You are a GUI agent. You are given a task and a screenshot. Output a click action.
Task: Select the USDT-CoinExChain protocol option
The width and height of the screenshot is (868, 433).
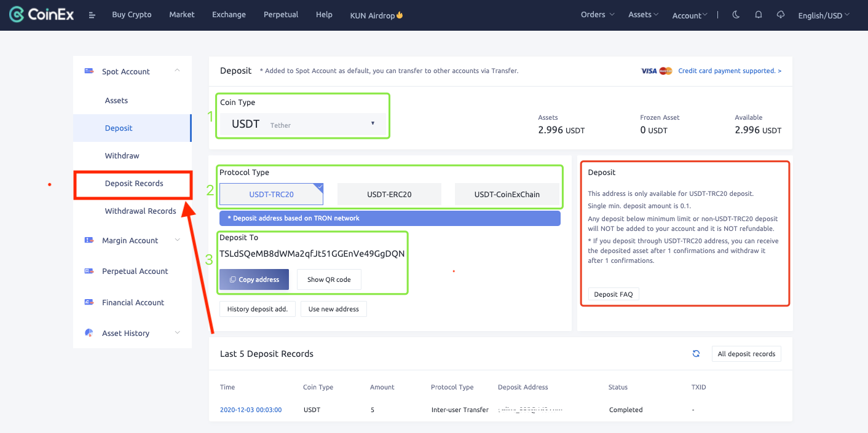(x=507, y=194)
